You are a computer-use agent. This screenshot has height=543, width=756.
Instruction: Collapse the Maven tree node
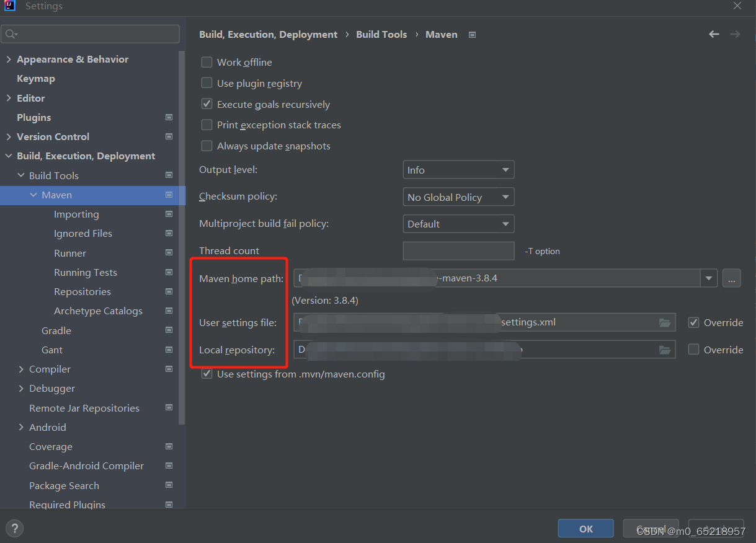tap(33, 195)
